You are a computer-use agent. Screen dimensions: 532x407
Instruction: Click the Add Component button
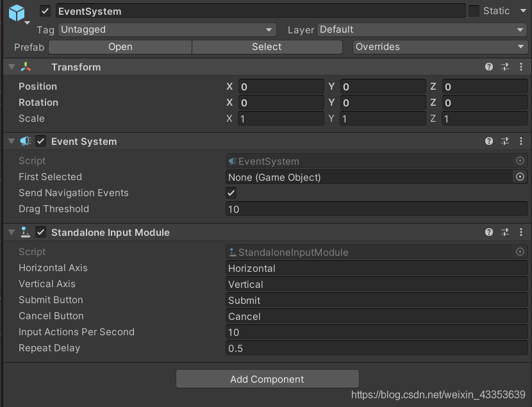tap(267, 379)
